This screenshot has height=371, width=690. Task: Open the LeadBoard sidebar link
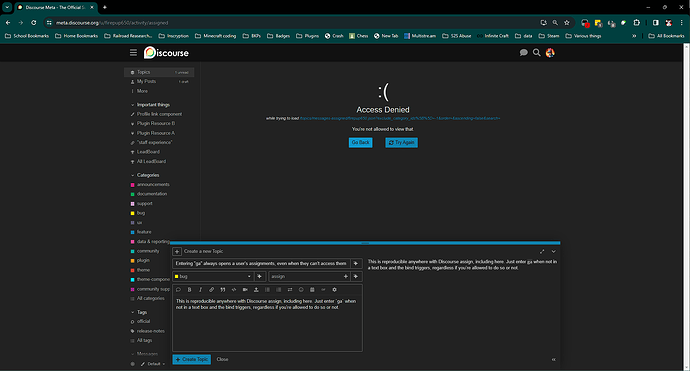(148, 152)
